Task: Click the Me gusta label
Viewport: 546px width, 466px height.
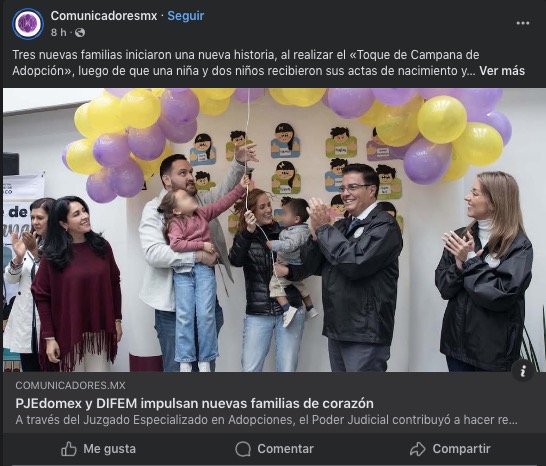Action: [109, 449]
